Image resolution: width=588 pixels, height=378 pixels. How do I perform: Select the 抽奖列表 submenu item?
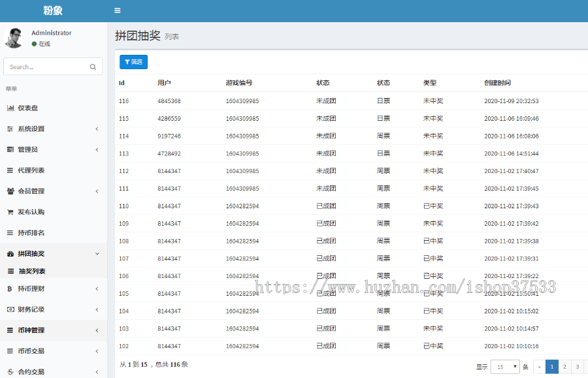[x=54, y=271]
